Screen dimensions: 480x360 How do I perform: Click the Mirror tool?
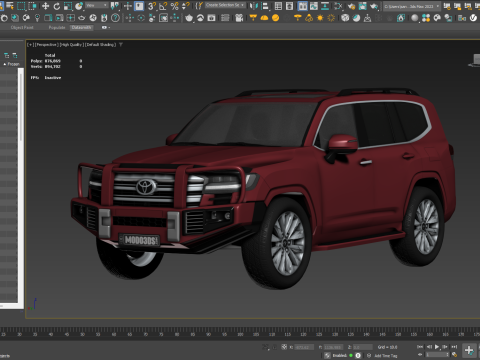point(254,6)
